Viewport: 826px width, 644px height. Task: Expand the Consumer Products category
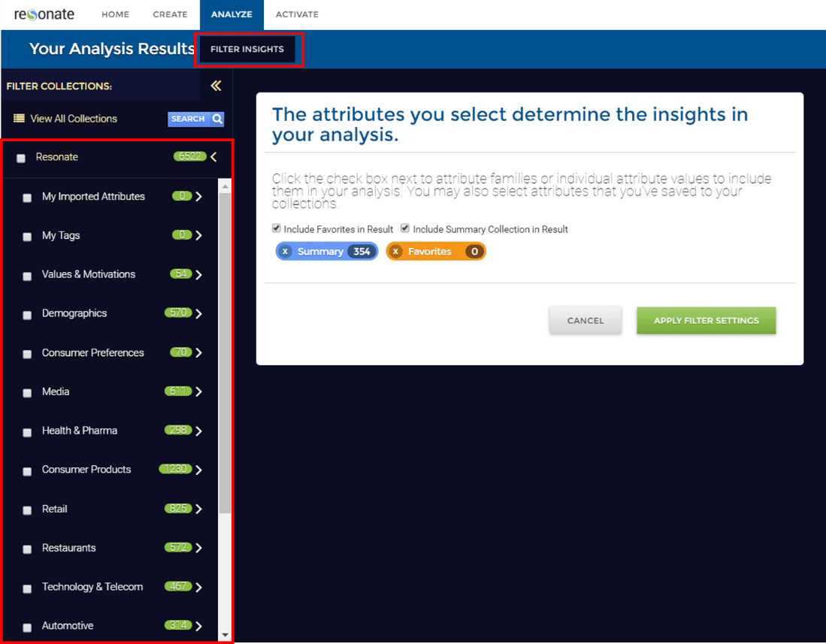click(199, 470)
